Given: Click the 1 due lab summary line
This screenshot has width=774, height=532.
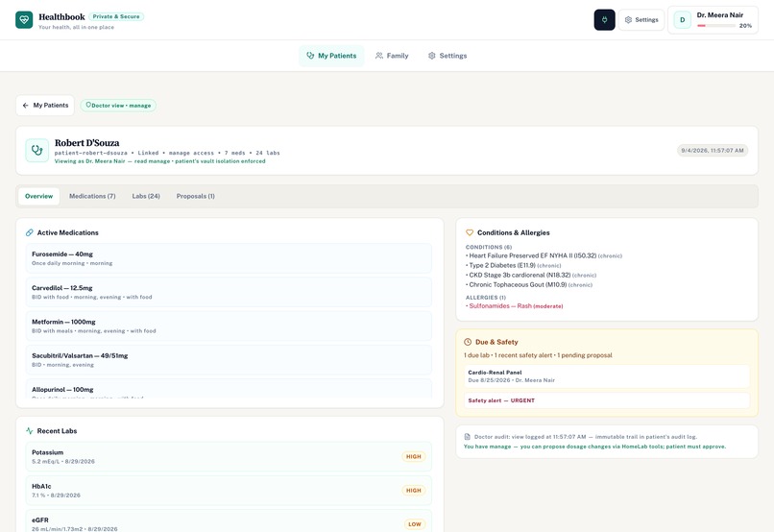Looking at the screenshot, I should (x=538, y=355).
